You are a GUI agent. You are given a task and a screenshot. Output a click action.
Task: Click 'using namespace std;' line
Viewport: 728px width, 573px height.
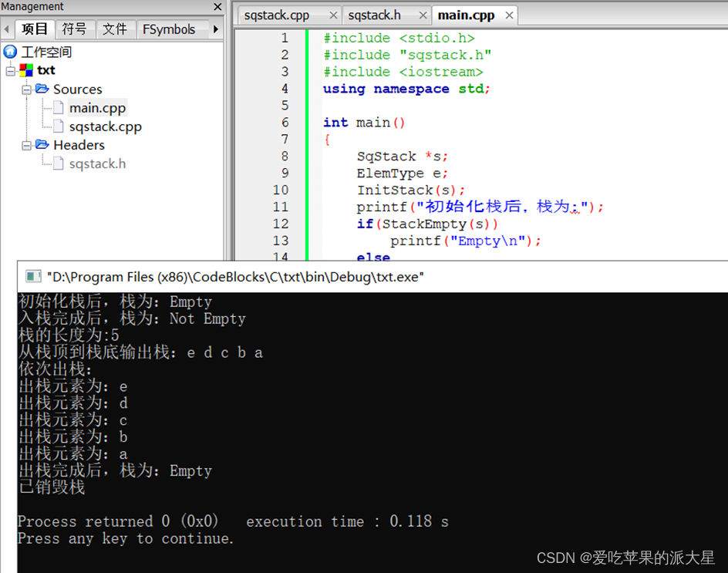(406, 89)
